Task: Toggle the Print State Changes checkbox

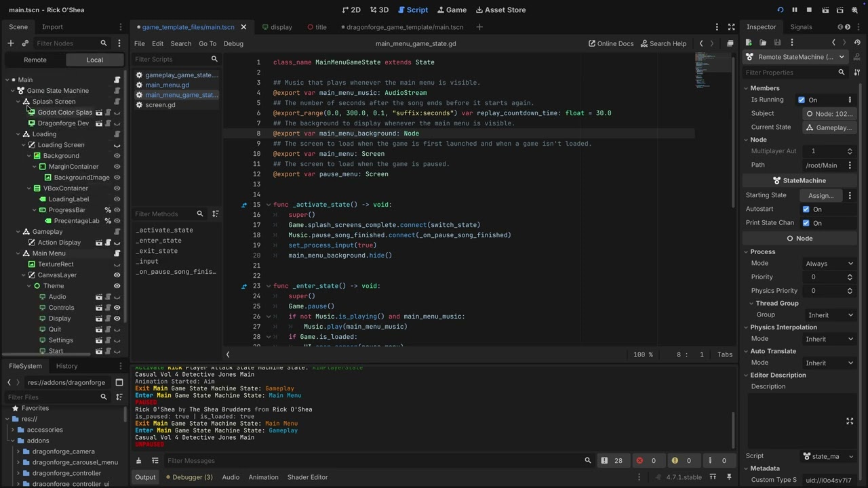Action: 806,223
